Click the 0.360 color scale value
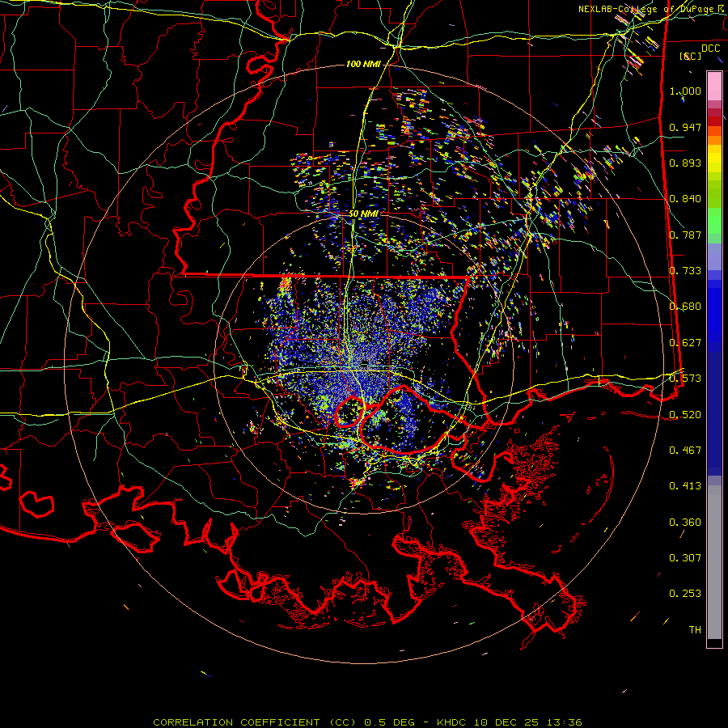Screen dimensions: 728x728 point(685,523)
